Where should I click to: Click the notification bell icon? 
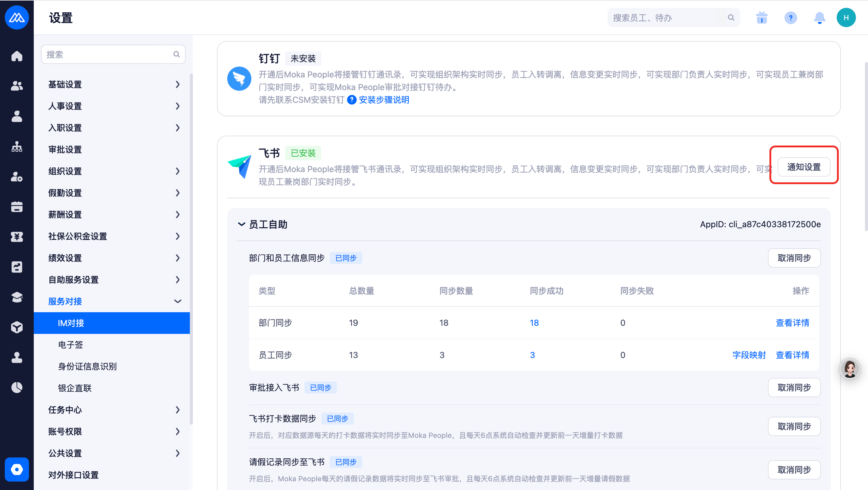[819, 17]
